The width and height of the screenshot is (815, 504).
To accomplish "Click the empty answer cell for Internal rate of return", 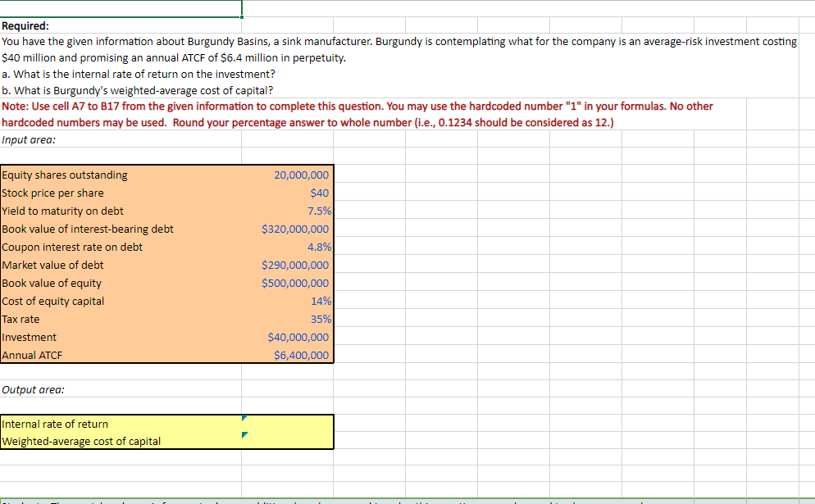I will tap(287, 424).
